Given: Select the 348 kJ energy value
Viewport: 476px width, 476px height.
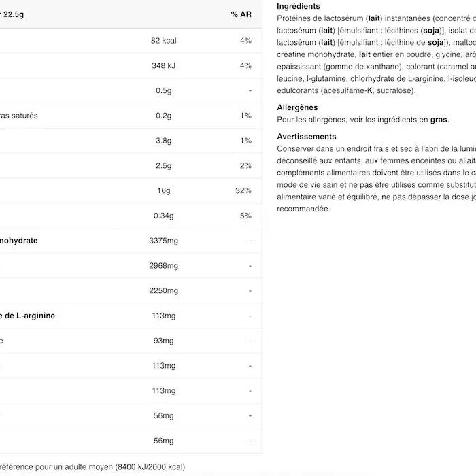Looking at the screenshot, I should click(163, 66).
